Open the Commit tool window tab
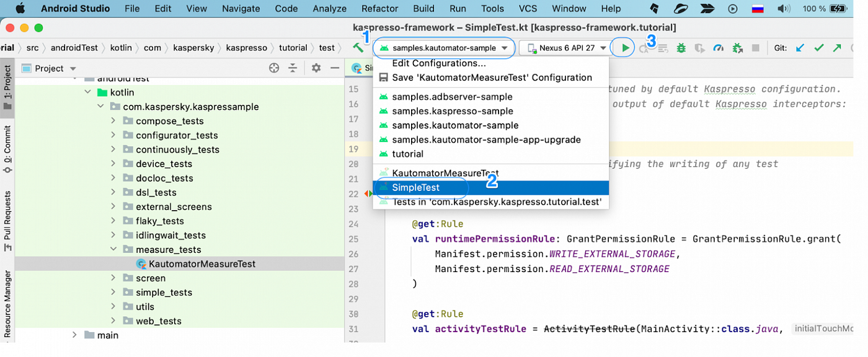The width and height of the screenshot is (868, 357). tap(7, 150)
